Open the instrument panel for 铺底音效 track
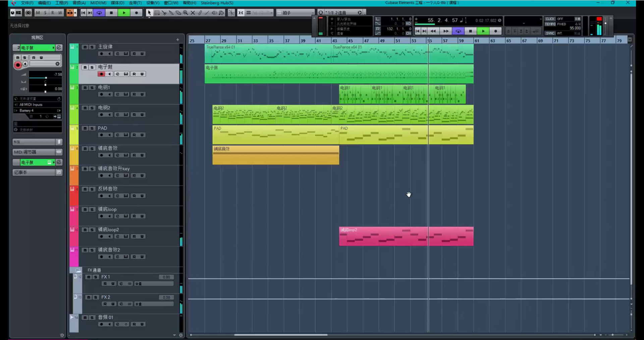 point(126,155)
